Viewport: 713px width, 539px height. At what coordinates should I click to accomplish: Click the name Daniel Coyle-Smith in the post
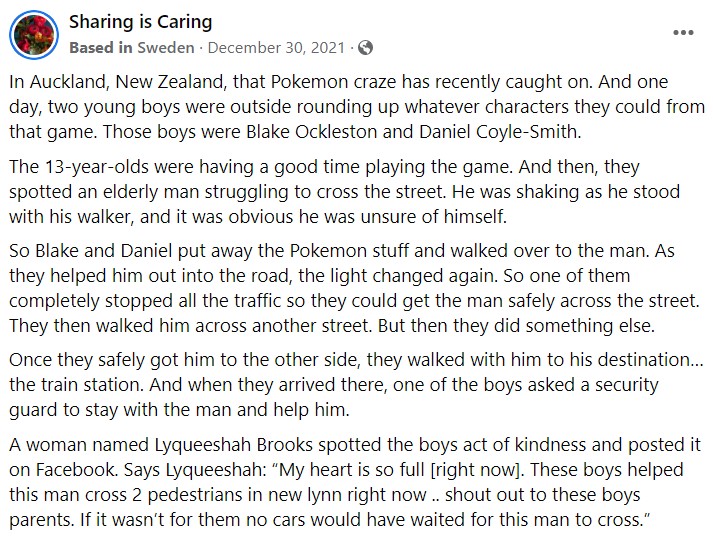click(x=498, y=132)
